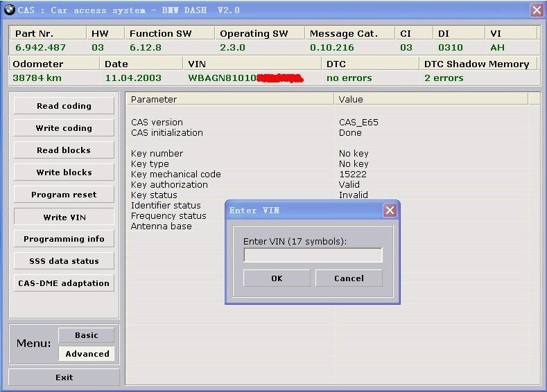Confirm VIN with the OK button
The image size is (547, 392).
coord(277,278)
